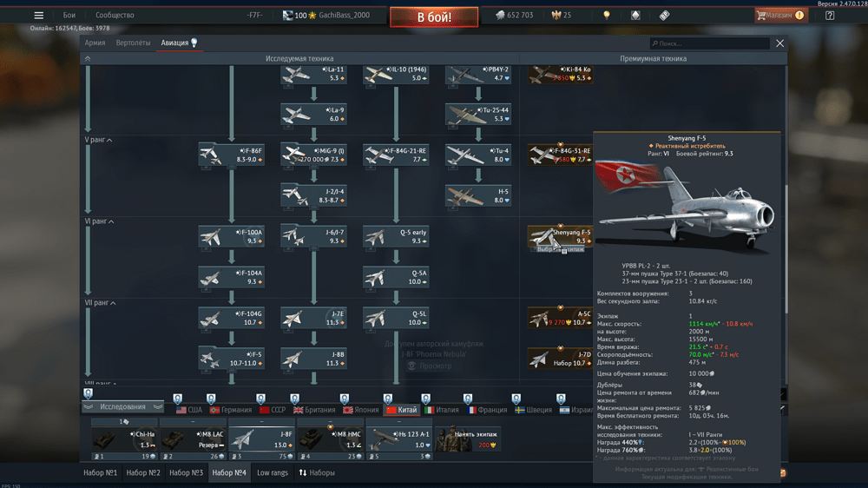Switch nation to Германия

pos(231,410)
